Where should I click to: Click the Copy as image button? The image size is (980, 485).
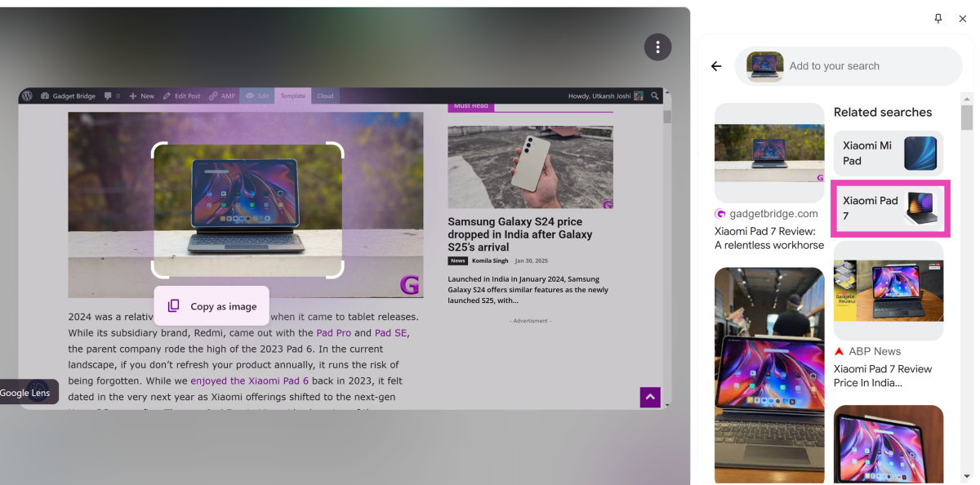pyautogui.click(x=212, y=306)
